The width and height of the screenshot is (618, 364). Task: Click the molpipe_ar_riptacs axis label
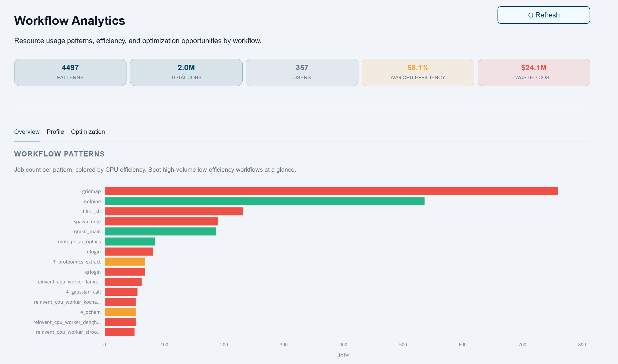click(x=79, y=242)
